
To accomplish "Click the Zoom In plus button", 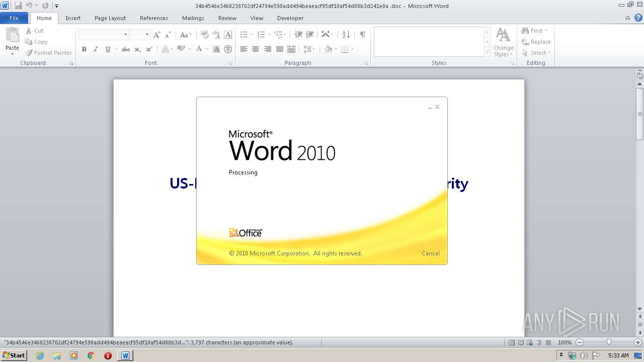I will [x=638, y=342].
